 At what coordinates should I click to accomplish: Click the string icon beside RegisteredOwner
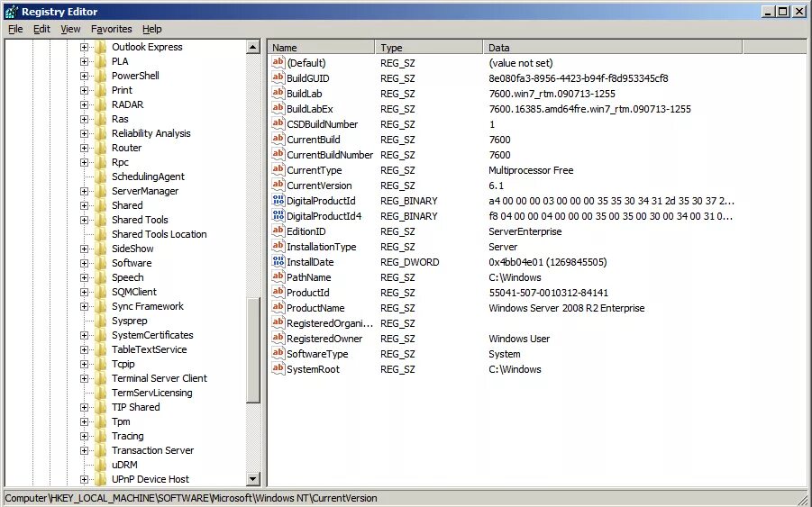[278, 339]
